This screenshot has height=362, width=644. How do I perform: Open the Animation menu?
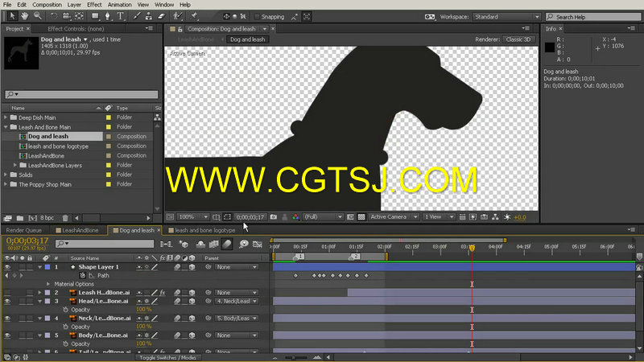(119, 5)
